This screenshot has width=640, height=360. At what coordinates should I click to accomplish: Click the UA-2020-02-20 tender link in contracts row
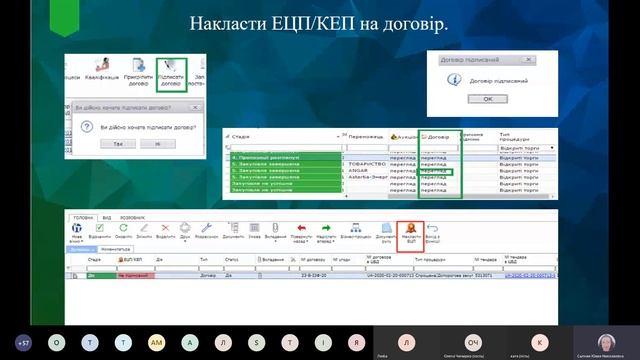pos(530,276)
